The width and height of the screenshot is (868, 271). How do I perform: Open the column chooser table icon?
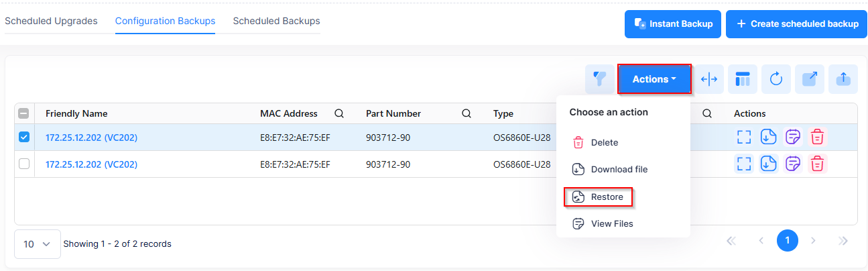[743, 79]
